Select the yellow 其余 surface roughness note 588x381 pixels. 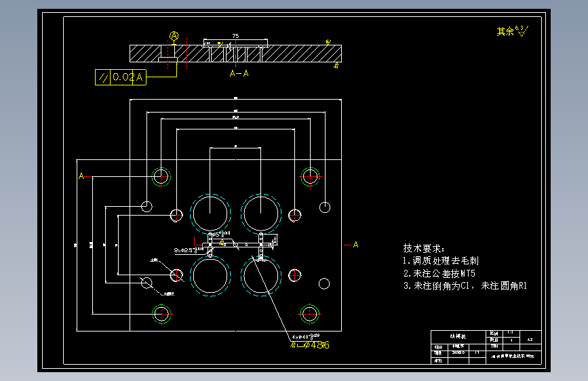point(512,31)
